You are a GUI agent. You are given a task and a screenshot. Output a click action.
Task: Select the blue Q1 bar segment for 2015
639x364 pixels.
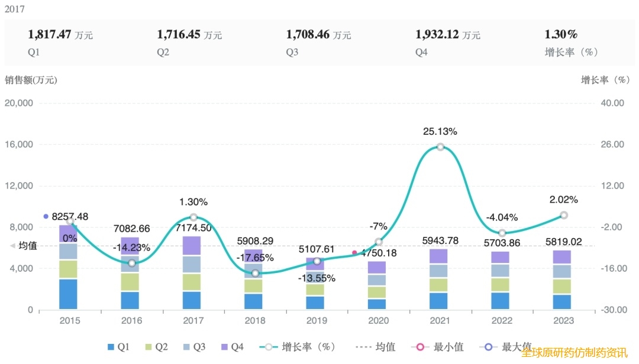click(68, 294)
